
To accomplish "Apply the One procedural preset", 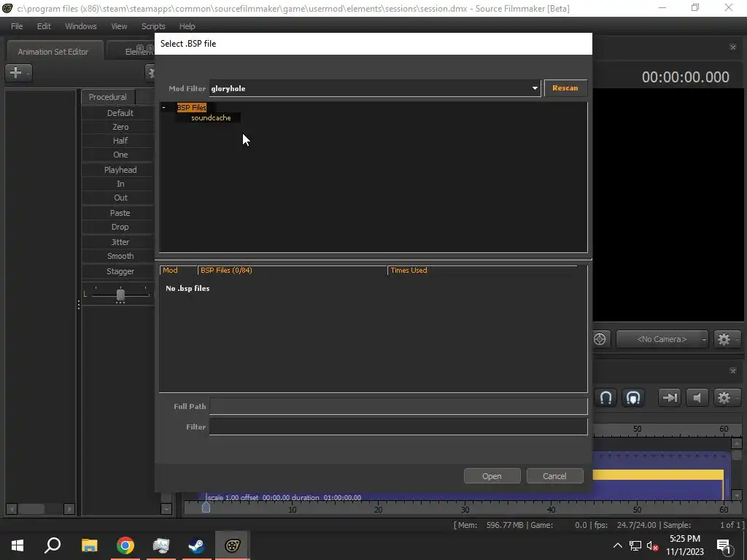I will [120, 155].
